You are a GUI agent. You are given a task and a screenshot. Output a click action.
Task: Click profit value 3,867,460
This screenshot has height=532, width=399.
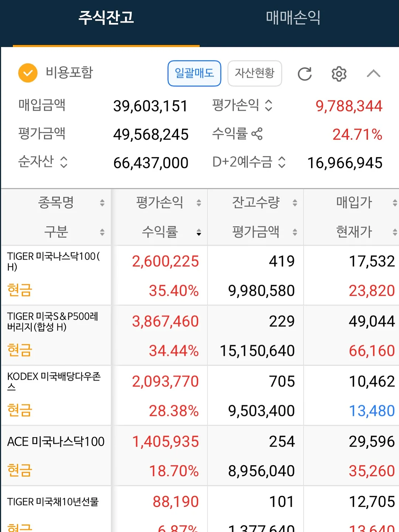[x=166, y=321]
